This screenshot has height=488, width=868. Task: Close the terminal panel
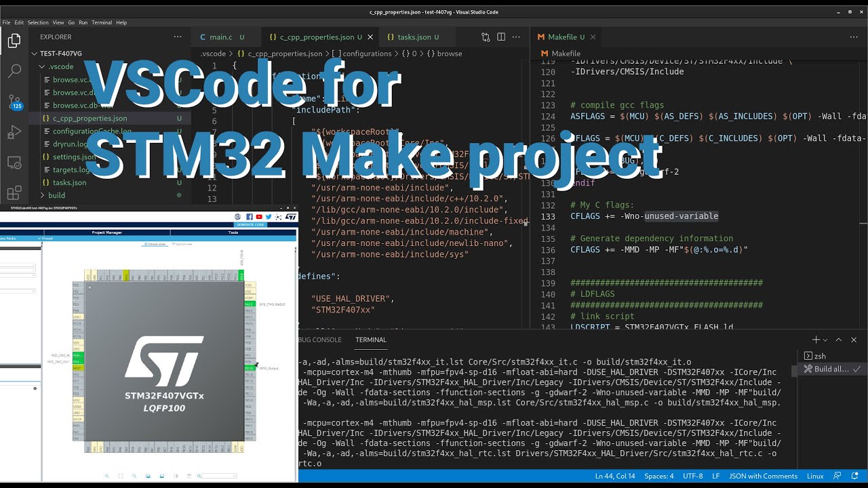tap(854, 340)
